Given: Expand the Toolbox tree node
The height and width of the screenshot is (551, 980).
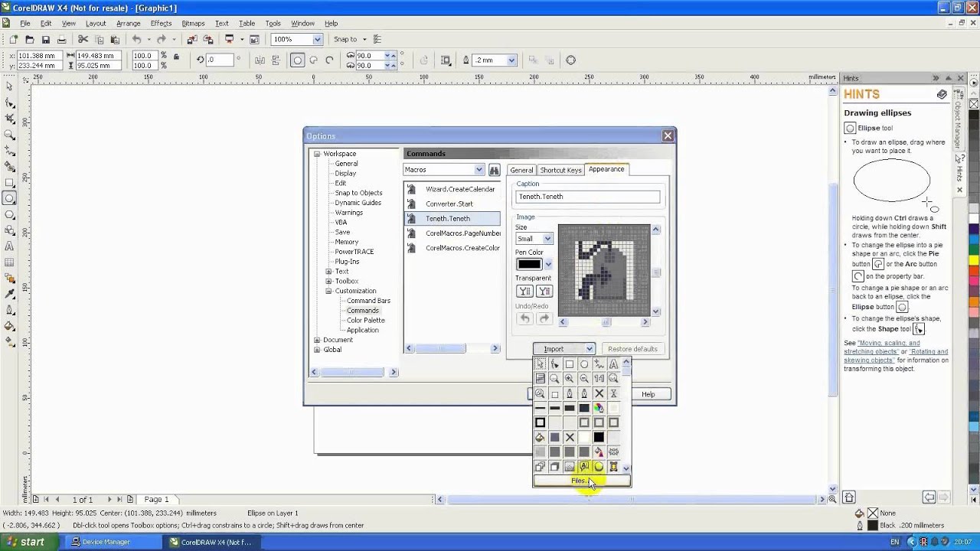Looking at the screenshot, I should pos(328,282).
